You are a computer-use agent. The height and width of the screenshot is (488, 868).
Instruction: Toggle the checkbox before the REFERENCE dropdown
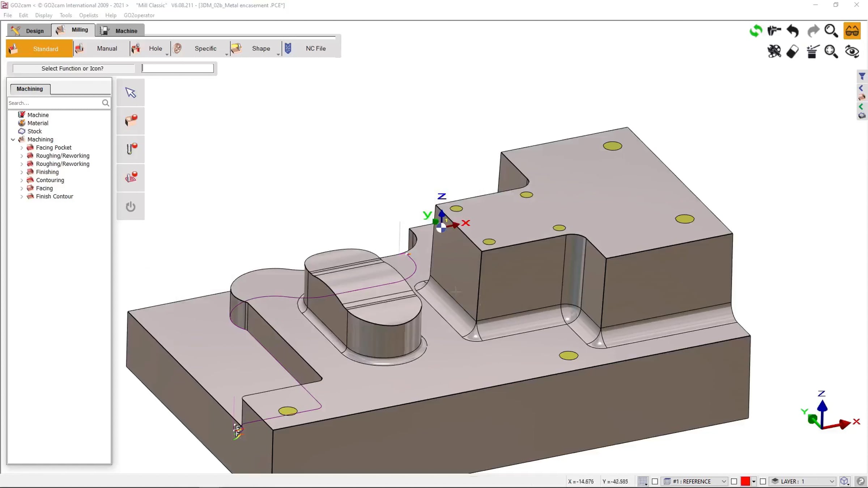point(655,481)
